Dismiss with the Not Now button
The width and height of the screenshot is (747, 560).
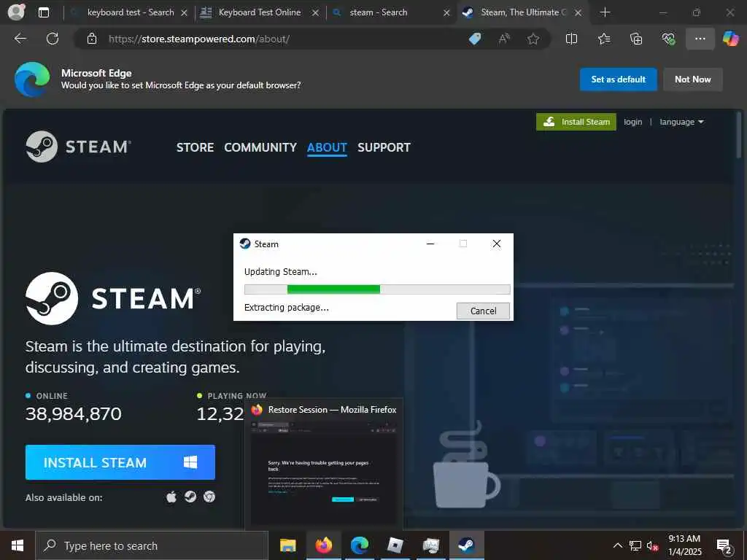pyautogui.click(x=693, y=79)
